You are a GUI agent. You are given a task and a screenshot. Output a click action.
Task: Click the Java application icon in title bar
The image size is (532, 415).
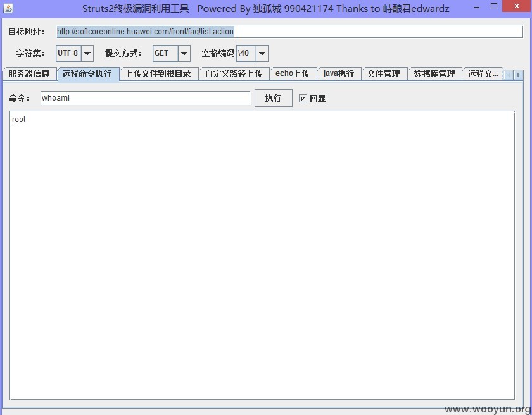[x=8, y=8]
